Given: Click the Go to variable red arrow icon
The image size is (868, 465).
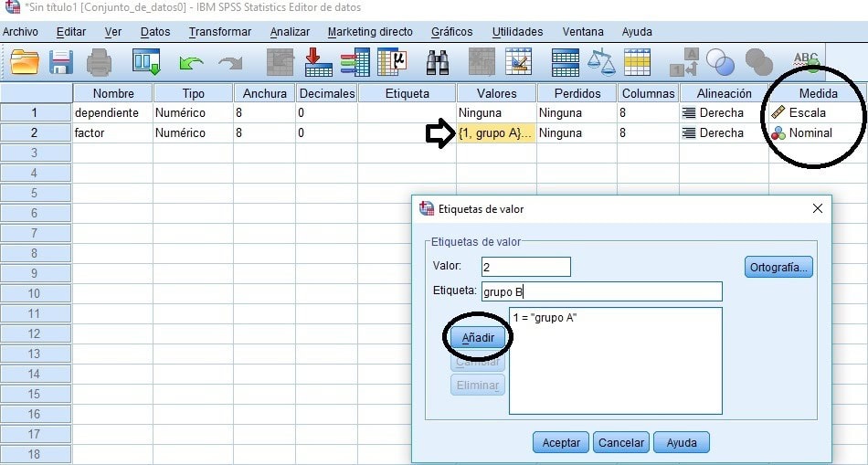Looking at the screenshot, I should [318, 62].
